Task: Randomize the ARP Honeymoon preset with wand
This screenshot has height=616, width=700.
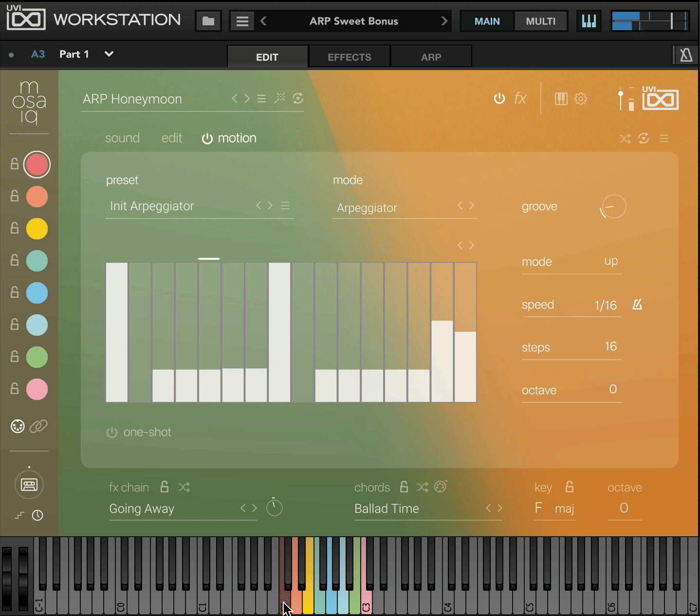Action: point(279,98)
